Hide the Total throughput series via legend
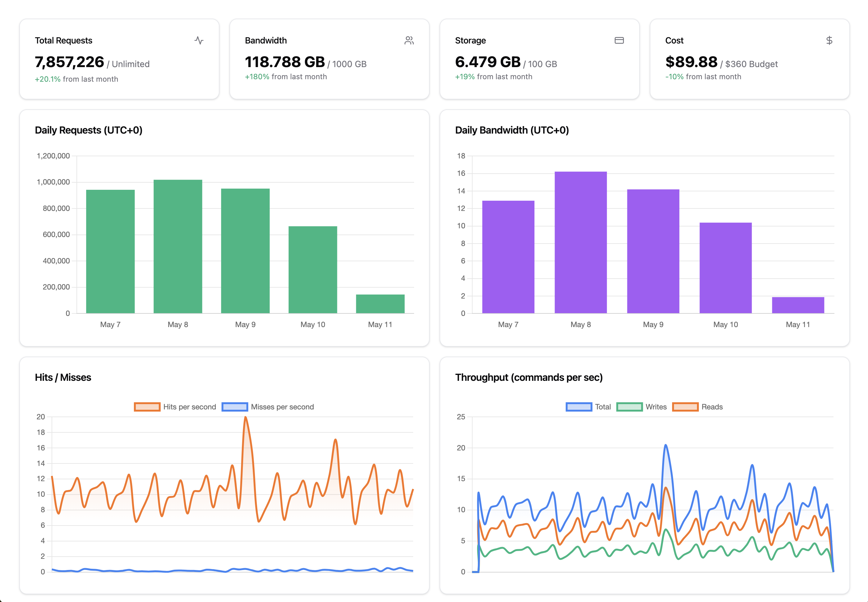Image resolution: width=868 pixels, height=602 pixels. pyautogui.click(x=579, y=407)
